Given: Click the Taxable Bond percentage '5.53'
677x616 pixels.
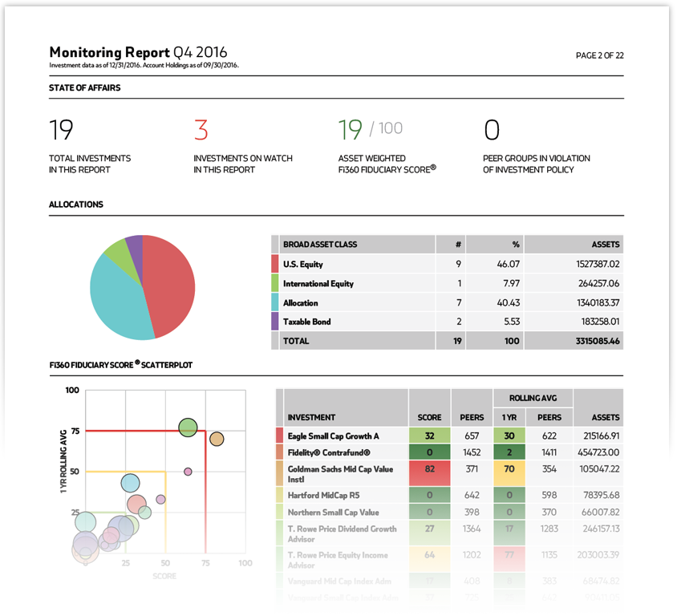Looking at the screenshot, I should [x=511, y=322].
